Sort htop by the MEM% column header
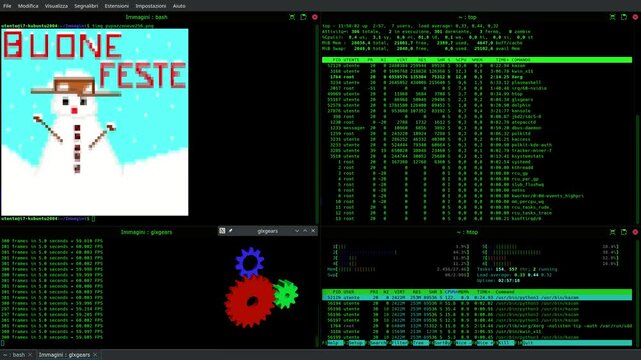Viewport: 641px width, 360px height. tap(463, 292)
